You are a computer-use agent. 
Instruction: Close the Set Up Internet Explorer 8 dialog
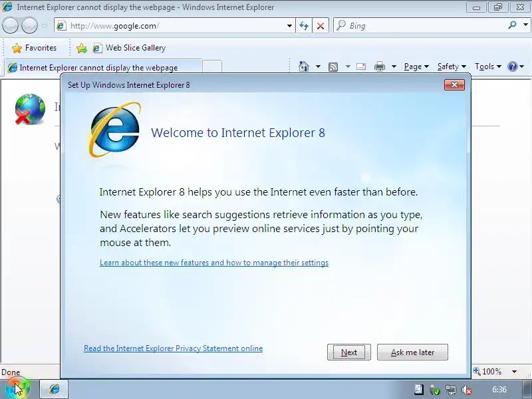(x=454, y=84)
